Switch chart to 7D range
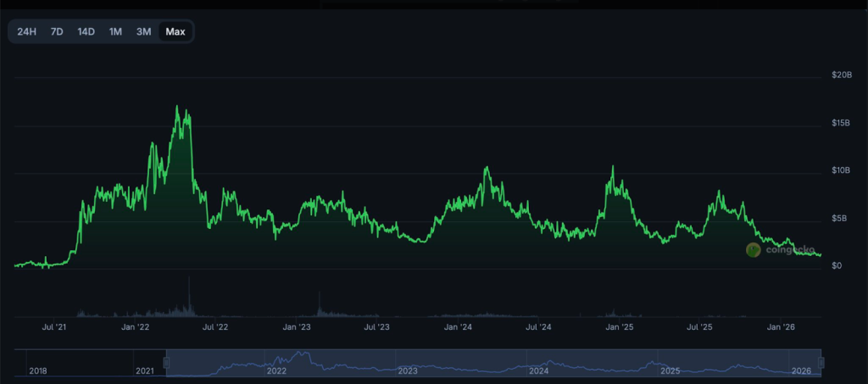868x384 pixels. click(57, 32)
